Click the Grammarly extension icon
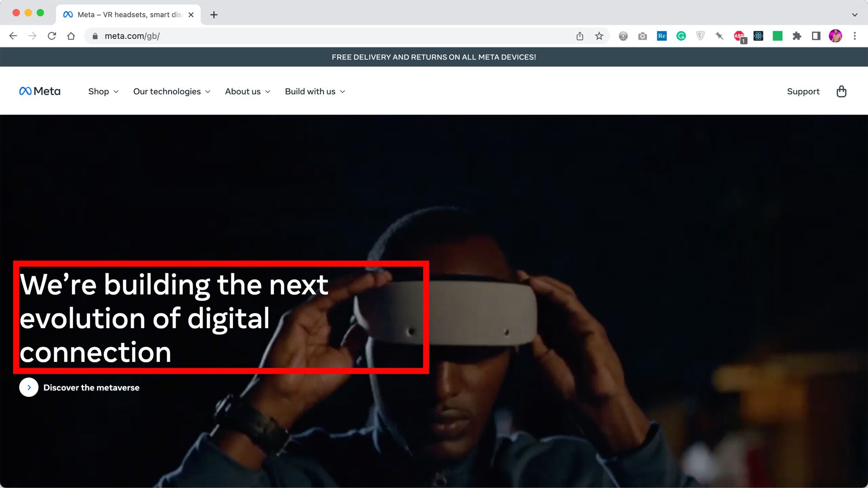Screen dimensions: 868x488 click(x=681, y=36)
